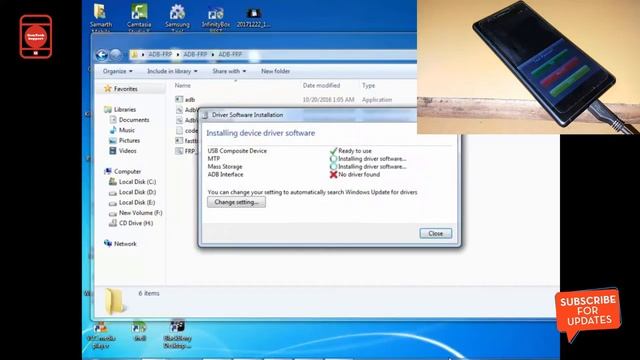Select the adb application file icon
This screenshot has height=360, width=640.
[179, 99]
